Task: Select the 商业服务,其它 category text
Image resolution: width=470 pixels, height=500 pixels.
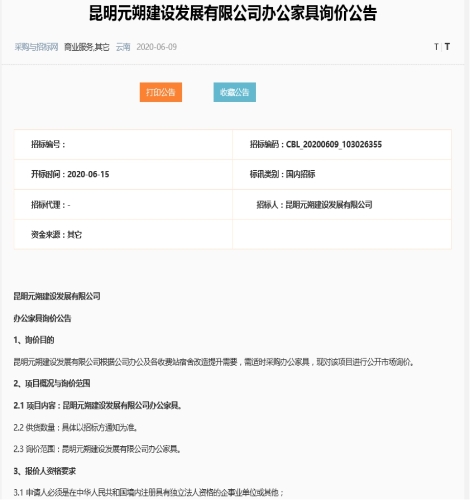Action: 87,47
